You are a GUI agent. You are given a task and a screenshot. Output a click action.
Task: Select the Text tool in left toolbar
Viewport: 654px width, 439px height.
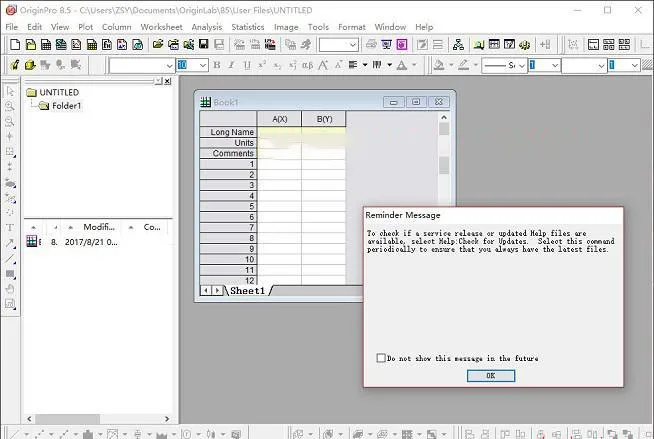click(x=10, y=228)
